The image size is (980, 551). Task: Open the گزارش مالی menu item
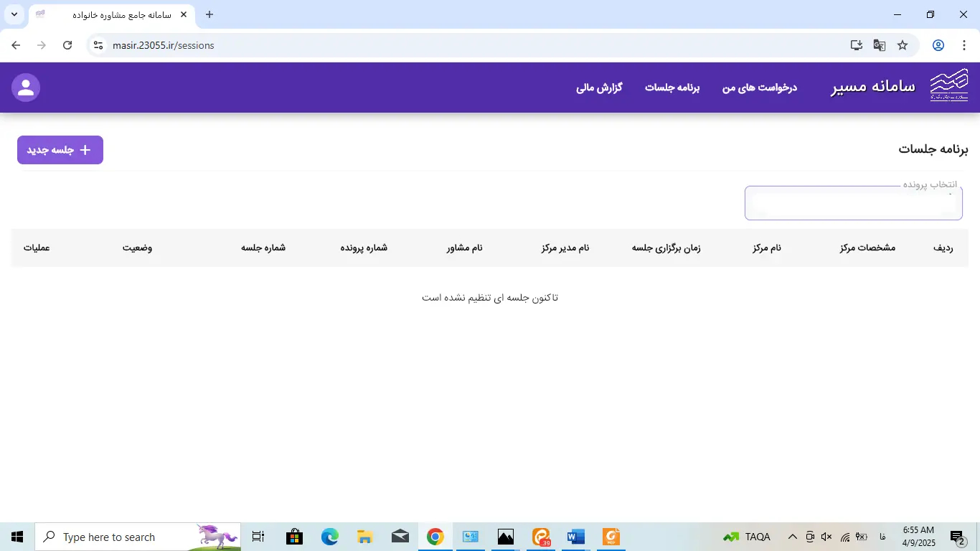pyautogui.click(x=599, y=88)
